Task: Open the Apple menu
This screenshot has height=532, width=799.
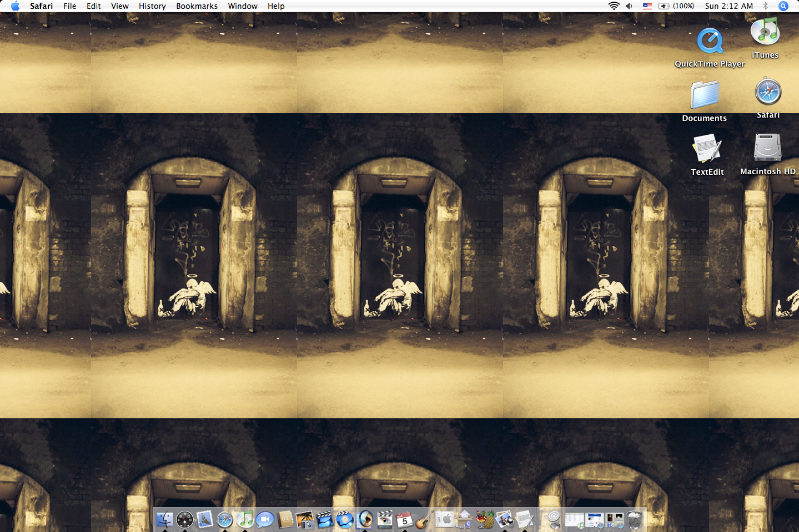Action: 15,6
